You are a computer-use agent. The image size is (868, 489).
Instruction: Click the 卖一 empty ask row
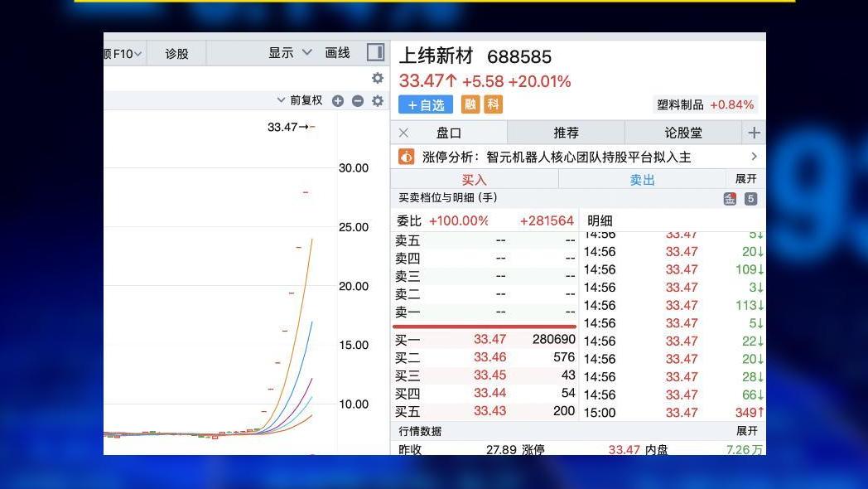click(485, 312)
